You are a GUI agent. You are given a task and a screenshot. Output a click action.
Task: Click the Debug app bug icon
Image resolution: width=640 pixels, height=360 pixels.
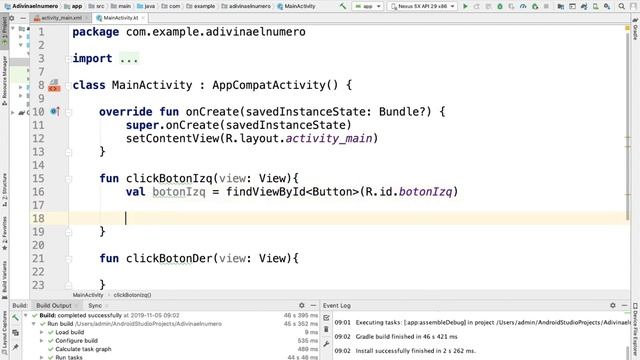[x=500, y=6]
